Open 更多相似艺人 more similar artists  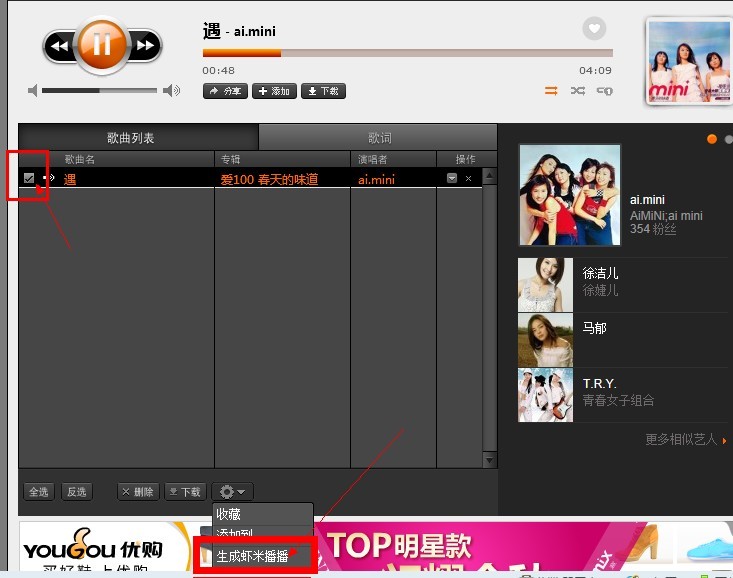685,440
